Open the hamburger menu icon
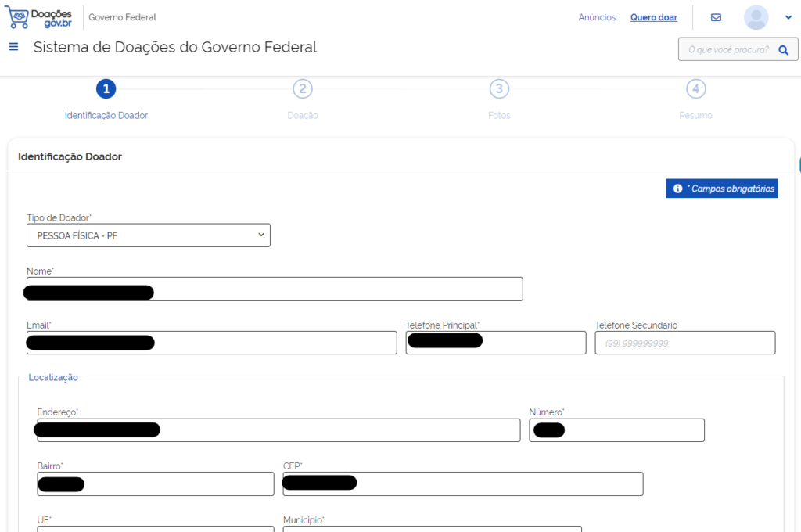Screen dimensions: 801x532 pos(13,47)
